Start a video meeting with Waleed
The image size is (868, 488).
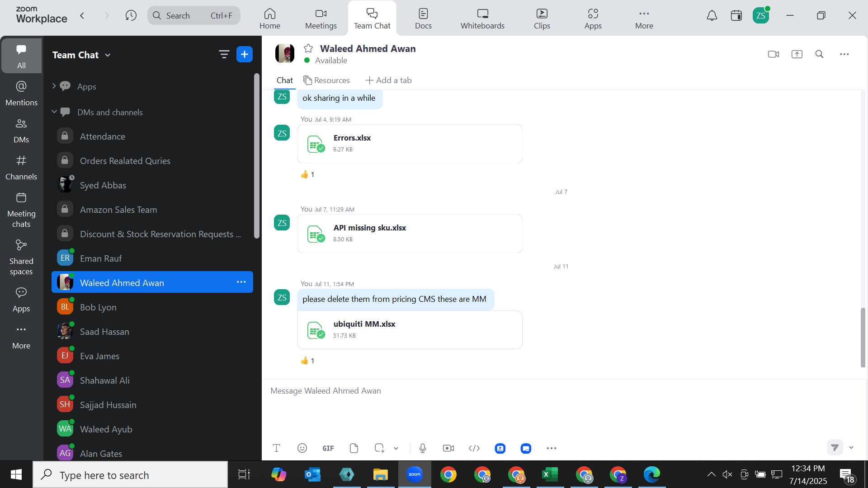[x=774, y=54]
